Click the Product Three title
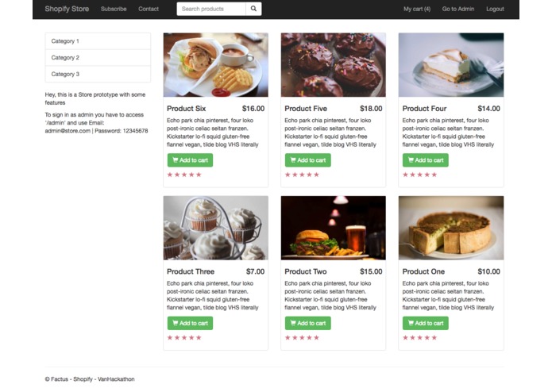 pos(191,271)
